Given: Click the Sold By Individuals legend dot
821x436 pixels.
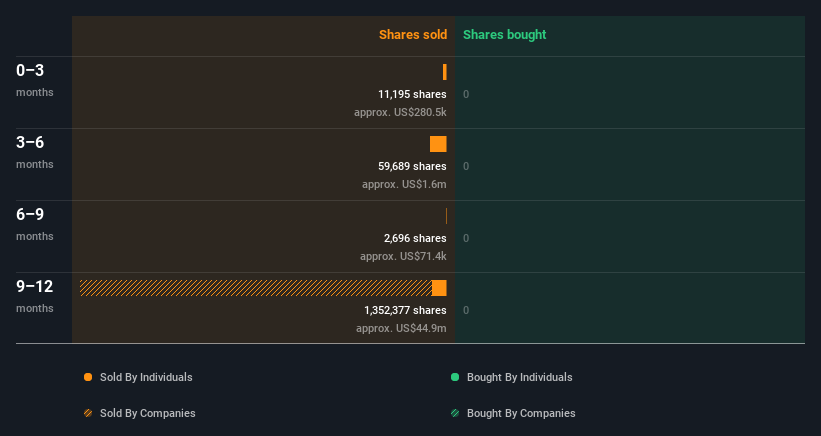Looking at the screenshot, I should coord(88,377).
